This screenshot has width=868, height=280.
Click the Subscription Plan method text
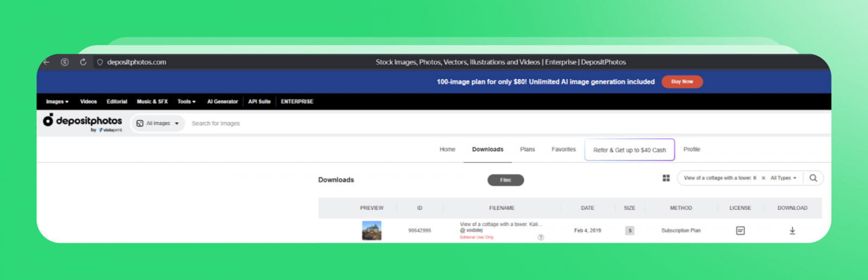[681, 231]
